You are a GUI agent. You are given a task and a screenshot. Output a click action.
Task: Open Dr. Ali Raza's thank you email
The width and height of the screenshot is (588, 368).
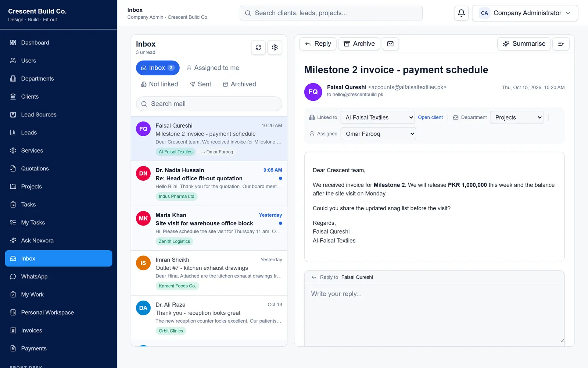coord(209,318)
